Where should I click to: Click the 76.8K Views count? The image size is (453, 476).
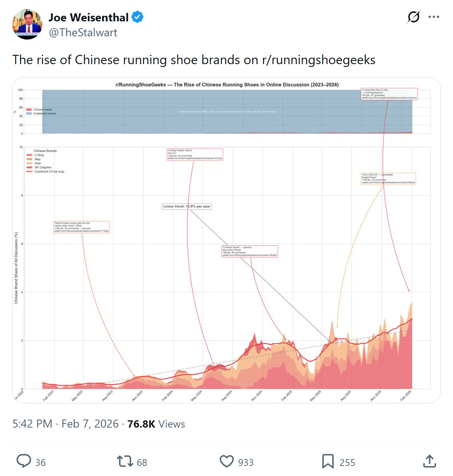[x=156, y=424]
